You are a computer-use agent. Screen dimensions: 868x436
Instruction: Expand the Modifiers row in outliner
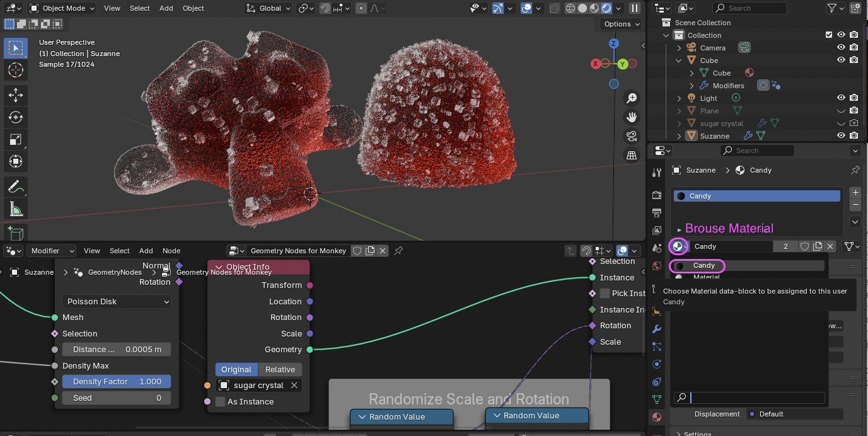pos(692,86)
